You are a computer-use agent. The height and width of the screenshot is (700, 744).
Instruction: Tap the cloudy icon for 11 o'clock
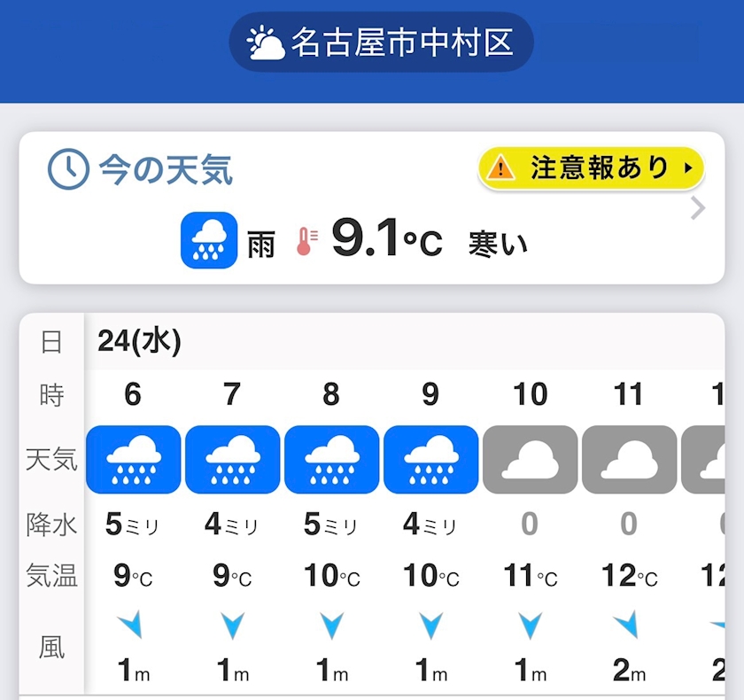click(x=629, y=459)
